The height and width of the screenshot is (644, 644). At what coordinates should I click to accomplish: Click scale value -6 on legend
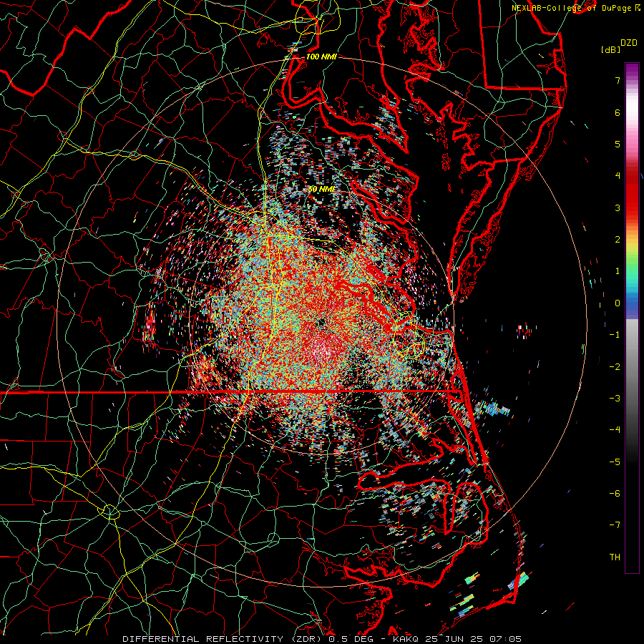[615, 494]
